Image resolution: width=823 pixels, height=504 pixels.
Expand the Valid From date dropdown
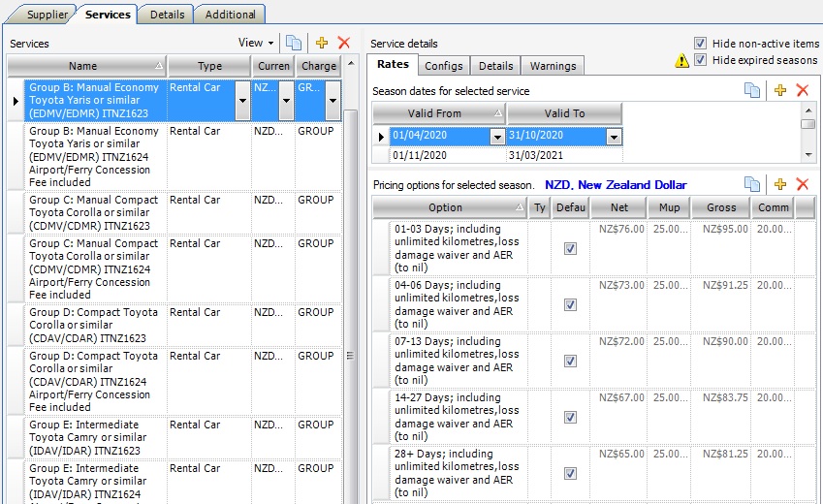(497, 138)
